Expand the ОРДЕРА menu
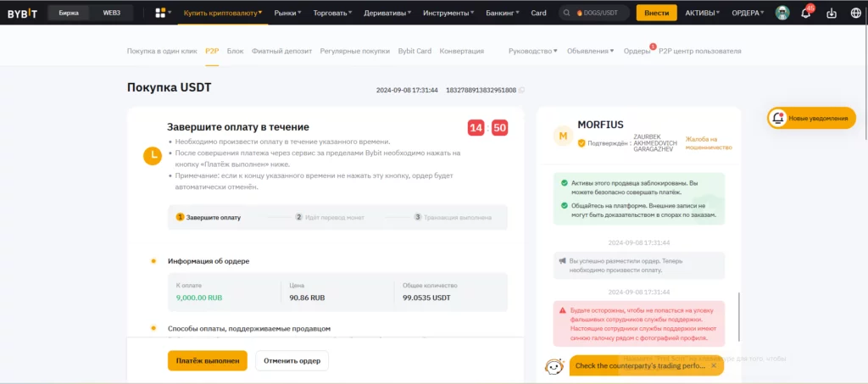The height and width of the screenshot is (384, 868). click(748, 13)
